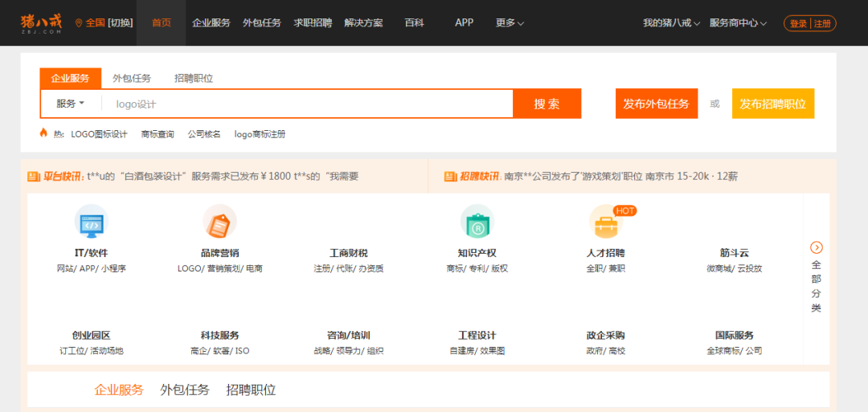The image size is (868, 412).
Task: Click the ISO sub-link under 科技服务
Action: pyautogui.click(x=243, y=351)
